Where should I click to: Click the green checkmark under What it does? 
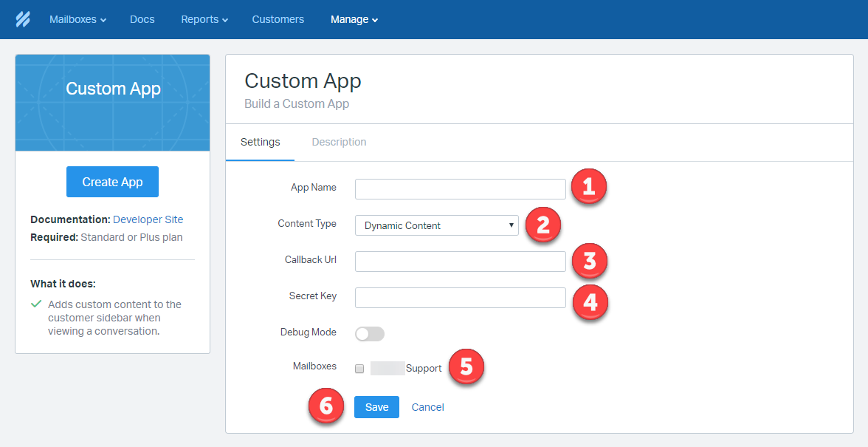[x=37, y=304]
